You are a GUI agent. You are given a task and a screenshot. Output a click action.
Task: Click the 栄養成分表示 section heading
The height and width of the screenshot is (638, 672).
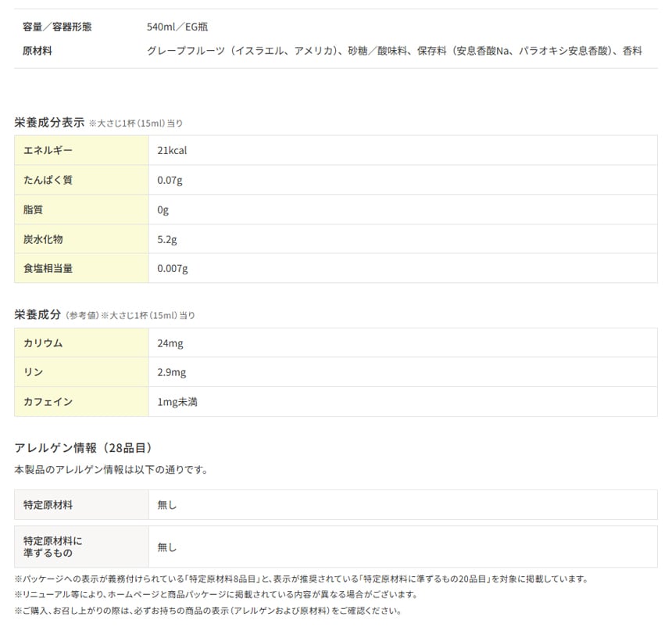tap(49, 122)
